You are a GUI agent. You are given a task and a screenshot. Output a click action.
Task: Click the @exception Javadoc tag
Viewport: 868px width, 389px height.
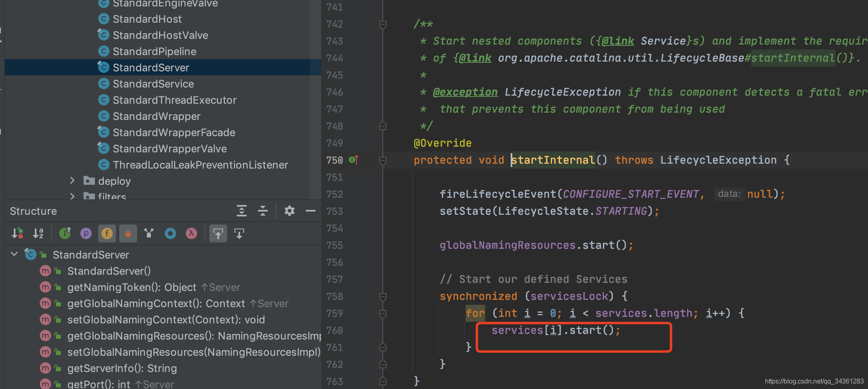[465, 92]
